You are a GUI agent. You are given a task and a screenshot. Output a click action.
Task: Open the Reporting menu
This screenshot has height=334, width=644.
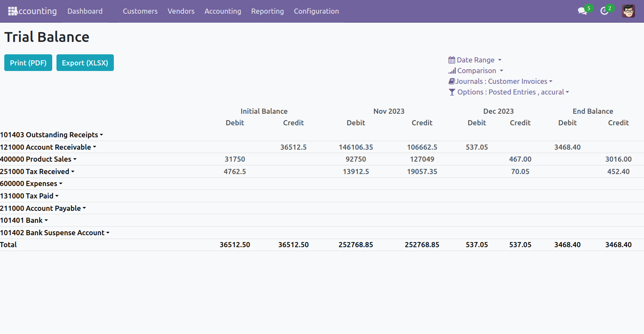(x=267, y=11)
